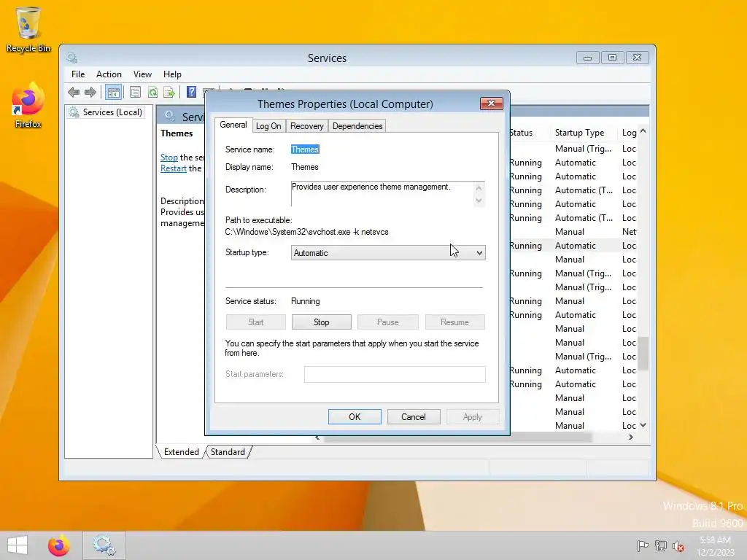Click the network tray icon

[x=661, y=545]
